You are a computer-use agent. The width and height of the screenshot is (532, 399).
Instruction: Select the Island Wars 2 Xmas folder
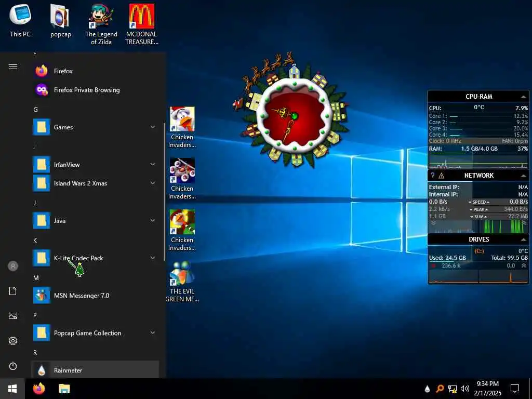[96, 183]
